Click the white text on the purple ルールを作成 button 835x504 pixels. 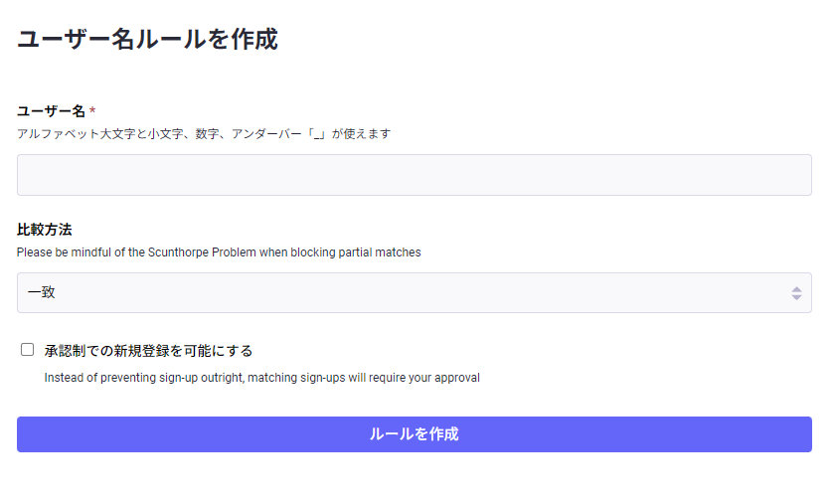tap(414, 434)
